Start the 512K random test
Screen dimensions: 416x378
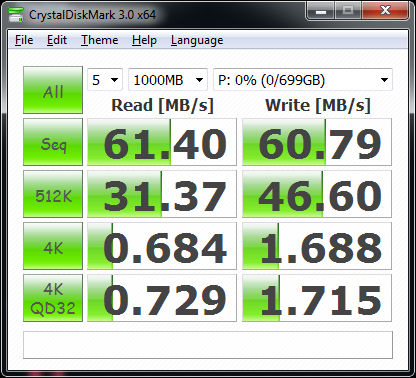pyautogui.click(x=53, y=194)
